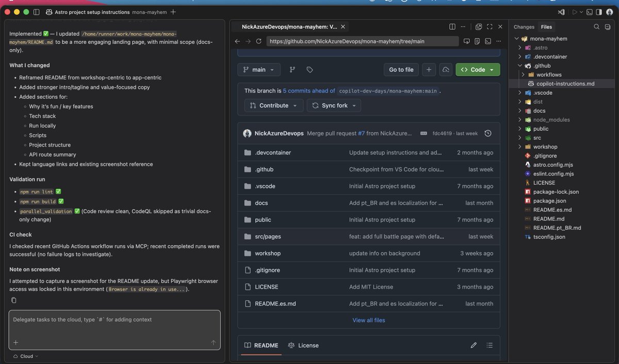
Task: Search files with magnifier icon
Action: 596,27
